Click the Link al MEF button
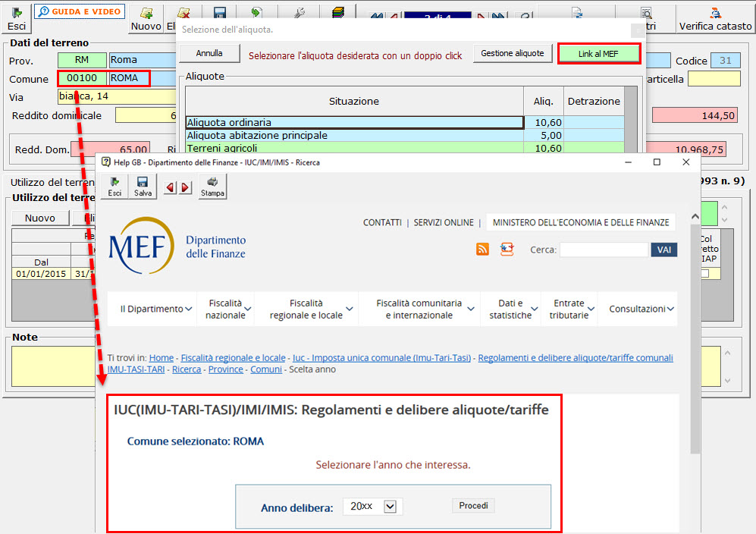756x534 pixels. point(598,54)
